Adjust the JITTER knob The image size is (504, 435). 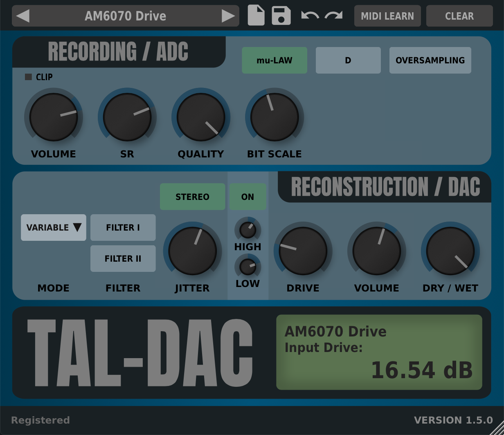pyautogui.click(x=192, y=250)
